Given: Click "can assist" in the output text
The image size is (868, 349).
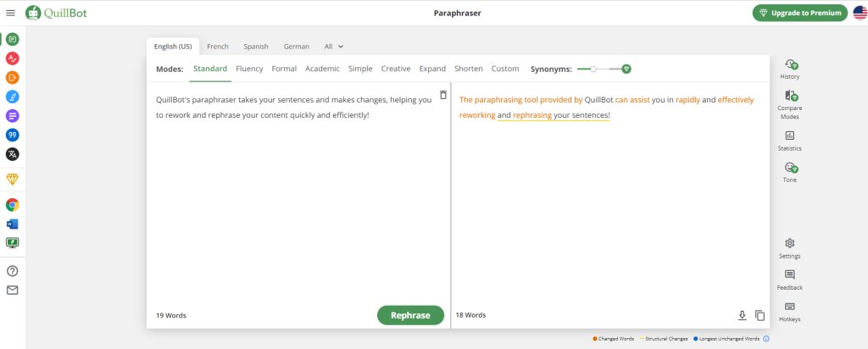Looking at the screenshot, I should pyautogui.click(x=632, y=100).
